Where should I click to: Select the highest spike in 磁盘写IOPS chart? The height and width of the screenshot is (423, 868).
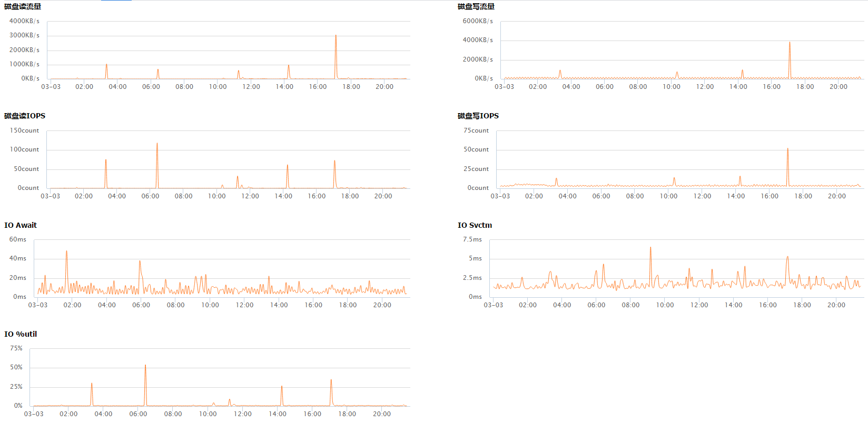787,149
